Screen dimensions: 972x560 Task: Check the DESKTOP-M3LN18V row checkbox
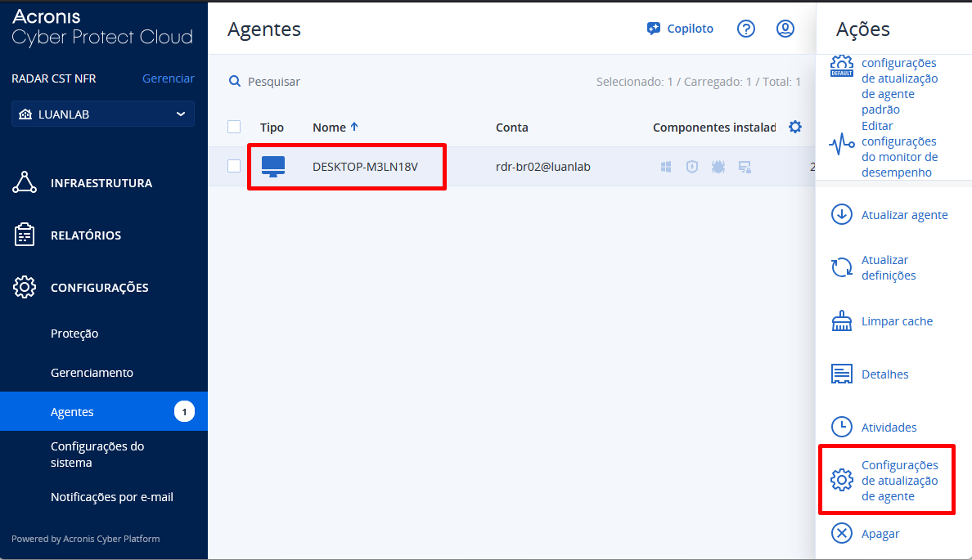tap(234, 166)
